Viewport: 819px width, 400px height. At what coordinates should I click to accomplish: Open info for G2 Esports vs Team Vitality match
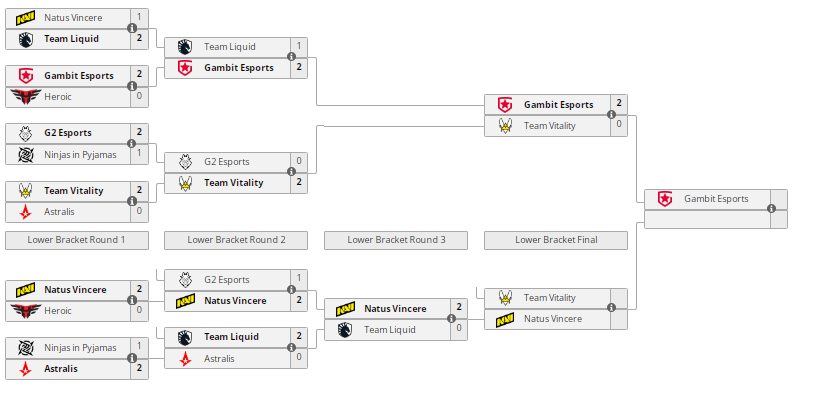(x=292, y=172)
